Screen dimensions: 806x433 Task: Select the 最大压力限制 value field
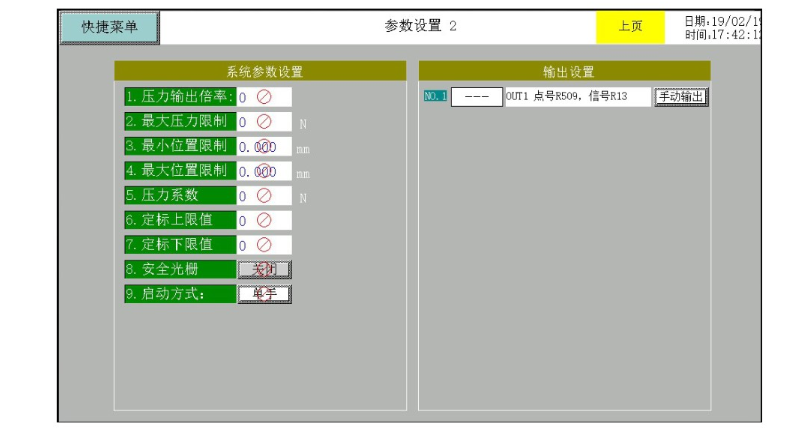(264, 122)
